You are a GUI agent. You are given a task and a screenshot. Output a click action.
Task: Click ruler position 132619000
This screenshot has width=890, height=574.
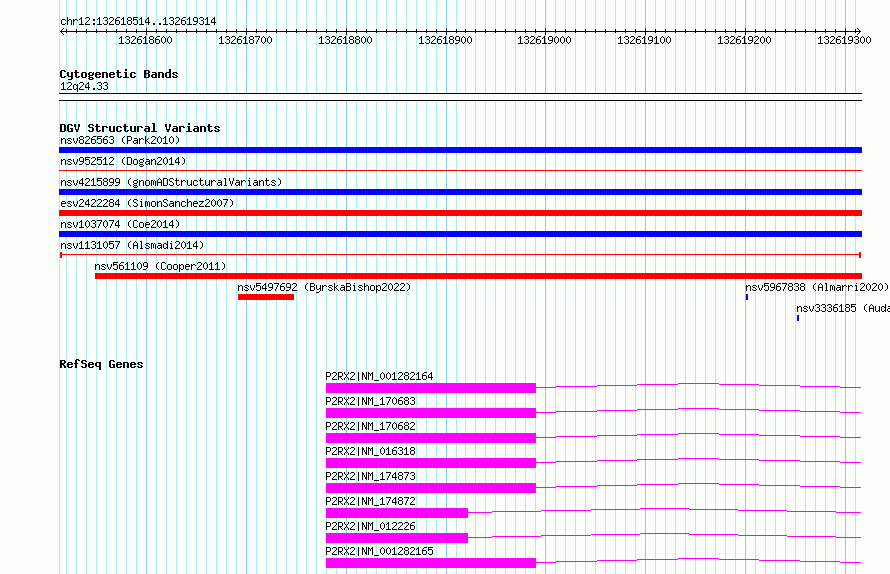coord(544,40)
